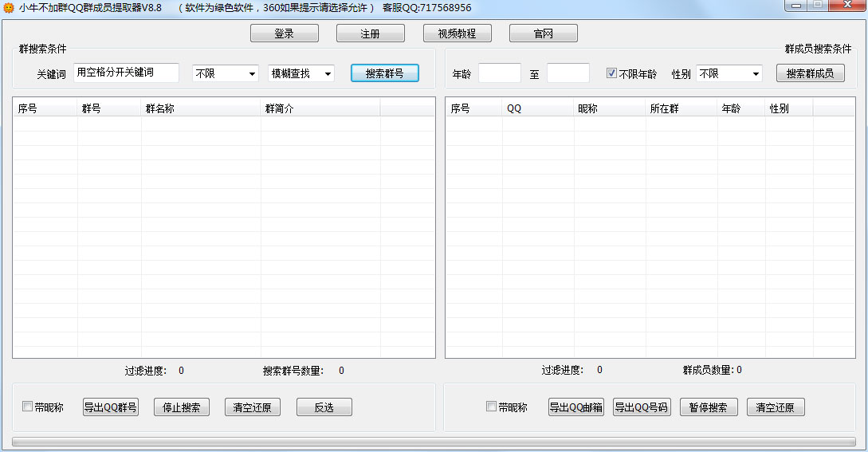The width and height of the screenshot is (868, 452).
Task: Open the 官网 official website
Action: (543, 33)
